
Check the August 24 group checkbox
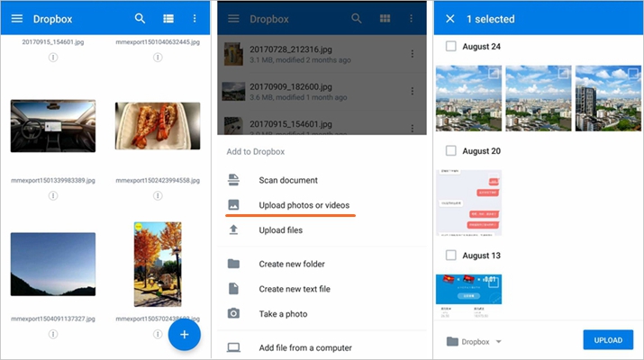(x=451, y=46)
